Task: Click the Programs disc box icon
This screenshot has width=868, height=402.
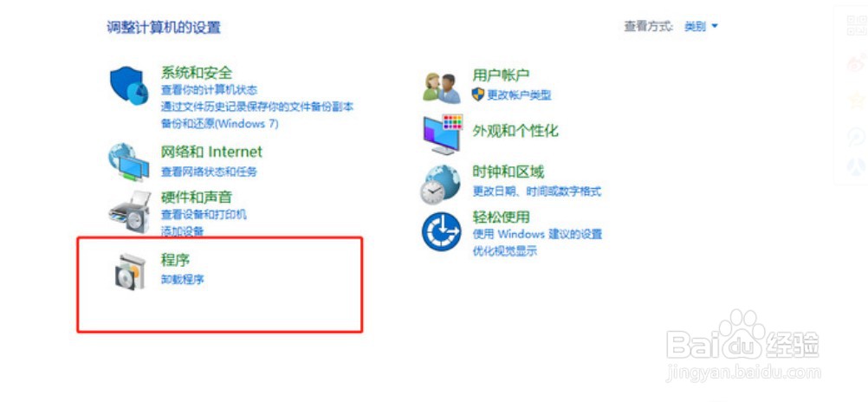Action: tap(130, 271)
